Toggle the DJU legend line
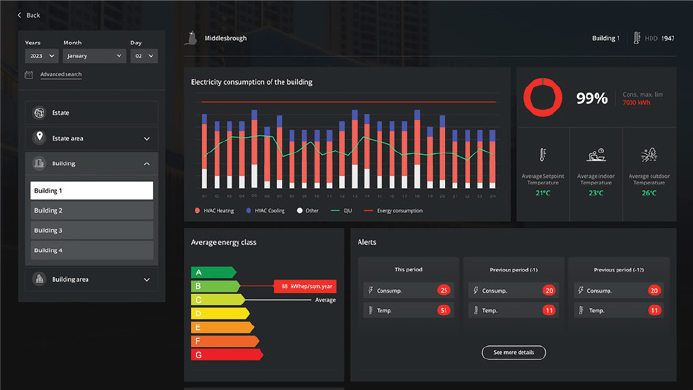The image size is (693, 390). [341, 211]
